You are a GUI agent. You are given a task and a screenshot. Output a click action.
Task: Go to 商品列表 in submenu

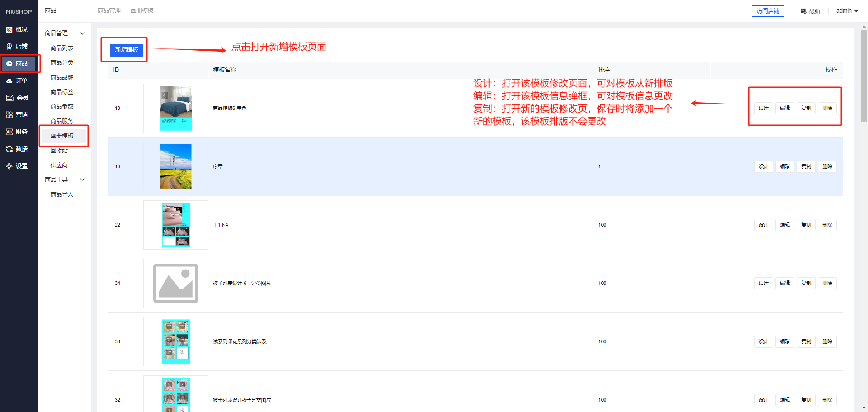click(62, 48)
